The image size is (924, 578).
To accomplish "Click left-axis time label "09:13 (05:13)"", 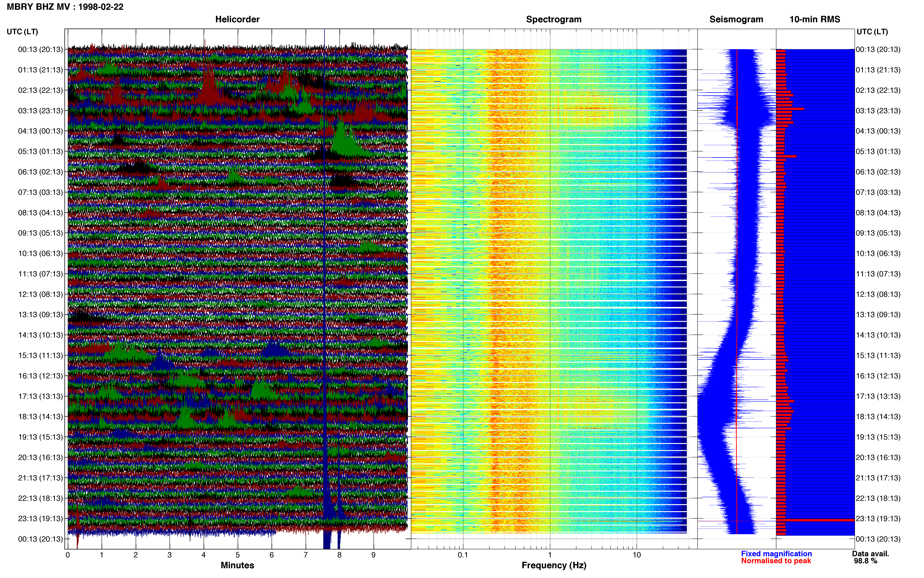I will point(40,233).
